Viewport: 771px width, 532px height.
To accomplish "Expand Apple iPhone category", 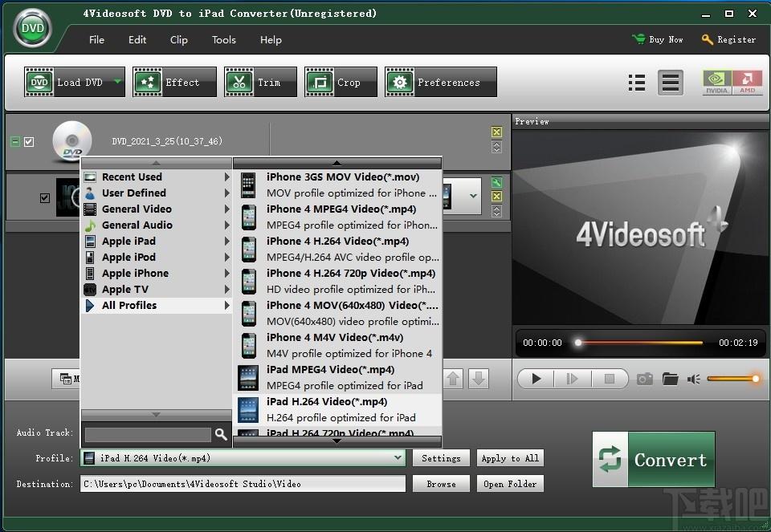I will tap(157, 273).
